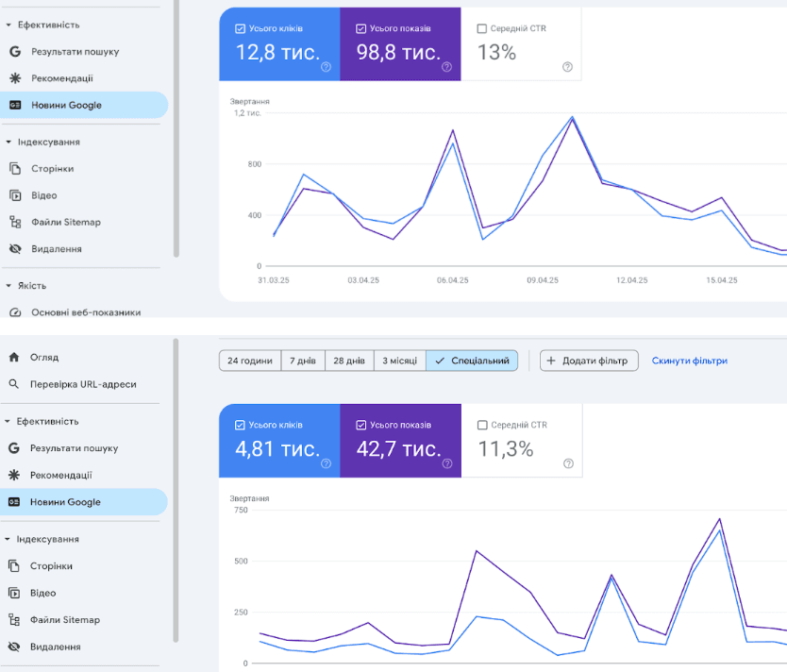This screenshot has width=787, height=672.
Task: Click the Огляд home icon
Action: click(14, 358)
